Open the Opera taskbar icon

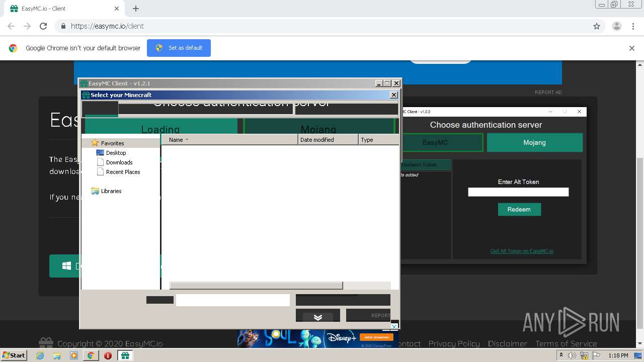pos(108,355)
